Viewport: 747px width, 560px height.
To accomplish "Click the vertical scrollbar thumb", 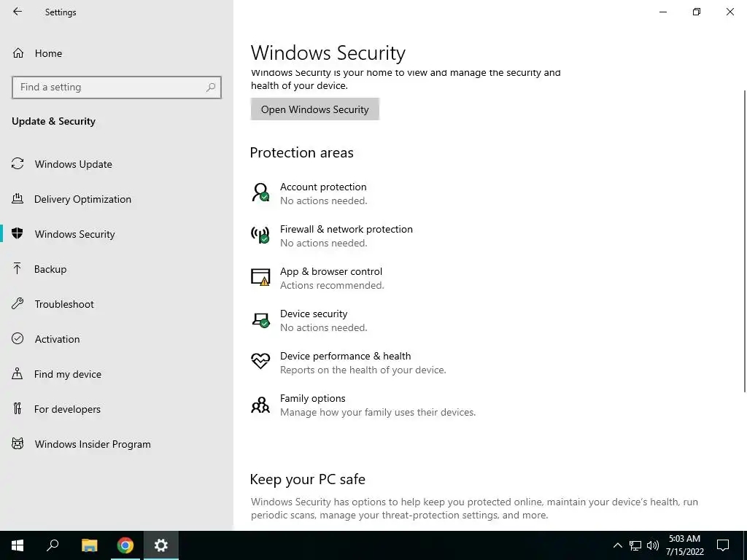I will pos(744,241).
